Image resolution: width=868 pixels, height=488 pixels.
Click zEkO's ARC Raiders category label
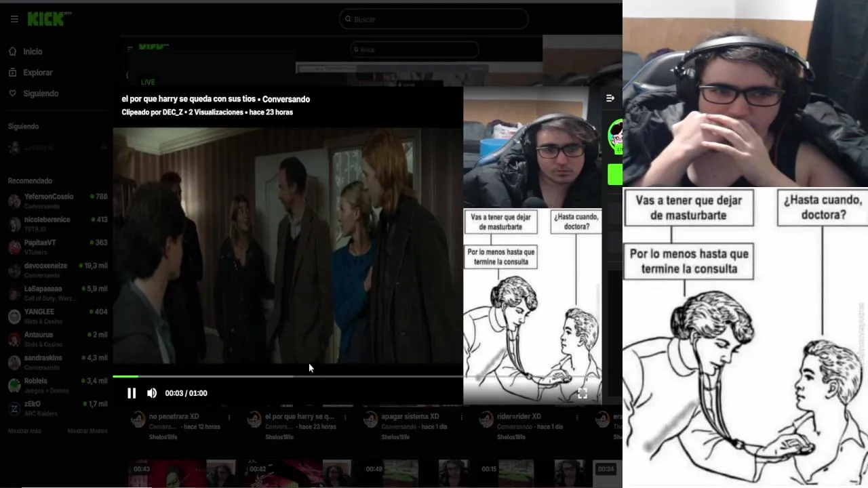39,413
